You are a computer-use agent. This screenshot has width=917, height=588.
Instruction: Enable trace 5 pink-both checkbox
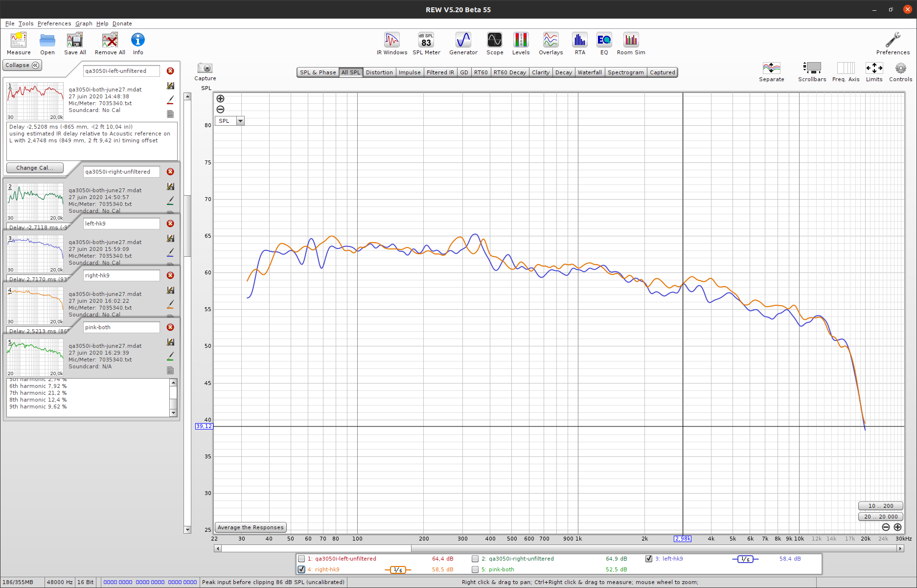coord(475,569)
